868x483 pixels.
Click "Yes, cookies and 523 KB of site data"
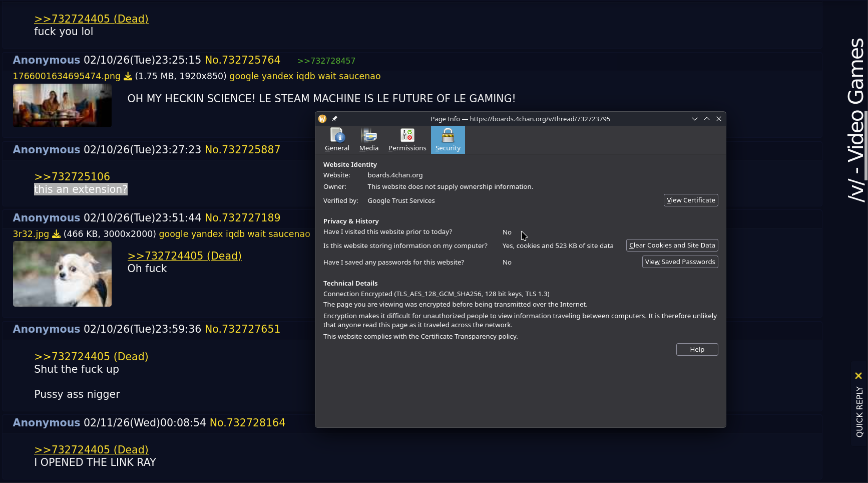click(558, 246)
